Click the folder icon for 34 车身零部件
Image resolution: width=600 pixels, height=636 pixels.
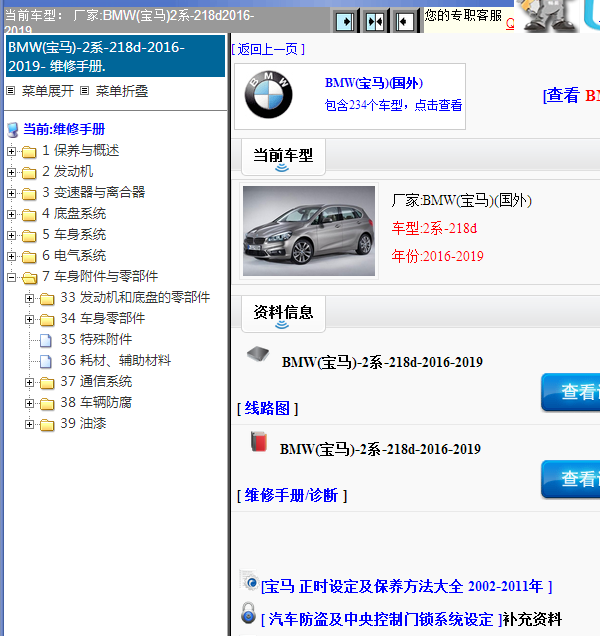click(x=47, y=320)
